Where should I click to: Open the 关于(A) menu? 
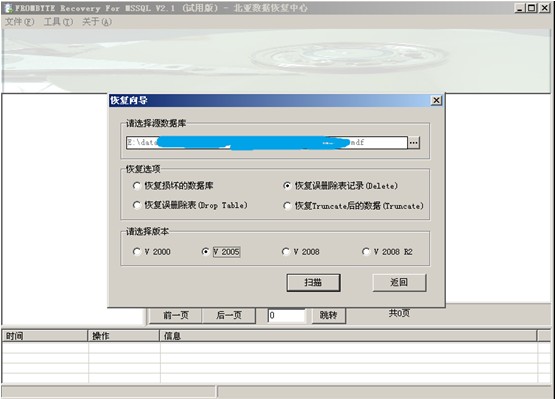coord(97,22)
